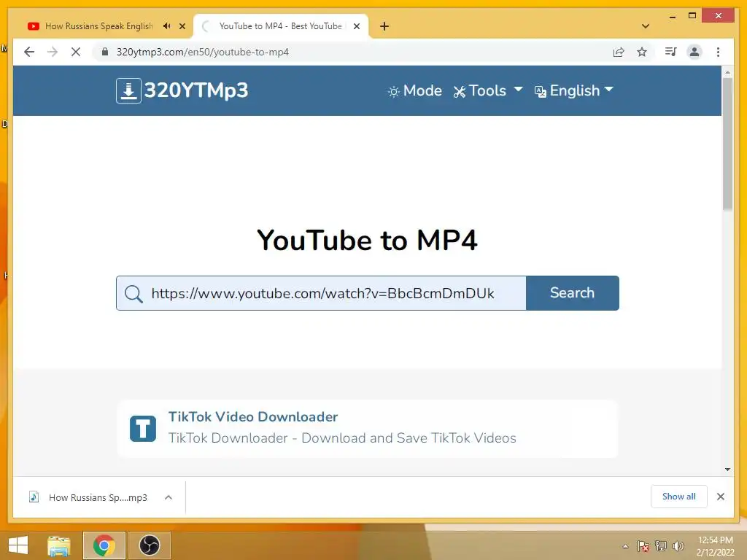
Task: Close the How Russians Speak English tab
Action: pos(182,26)
